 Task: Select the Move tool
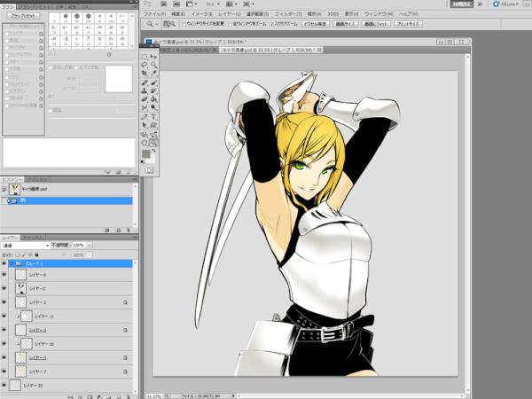(153, 57)
